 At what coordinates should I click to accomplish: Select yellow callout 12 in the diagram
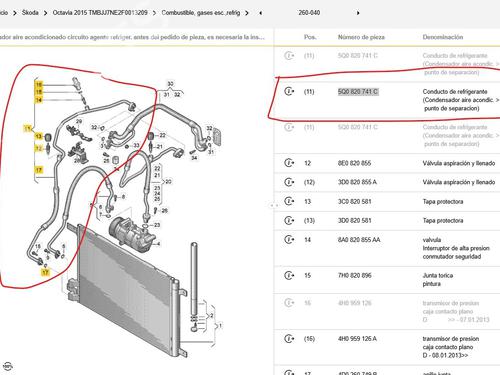point(39,148)
